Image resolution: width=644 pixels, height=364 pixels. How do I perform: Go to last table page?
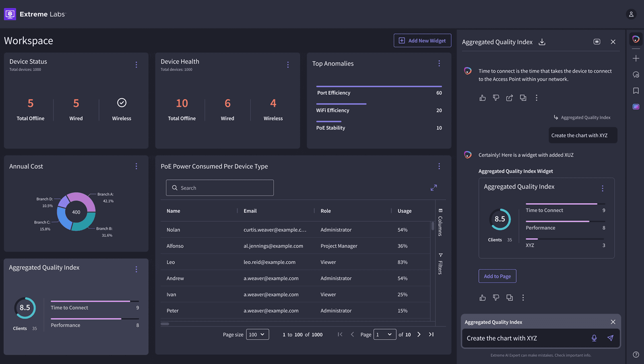pos(431,334)
